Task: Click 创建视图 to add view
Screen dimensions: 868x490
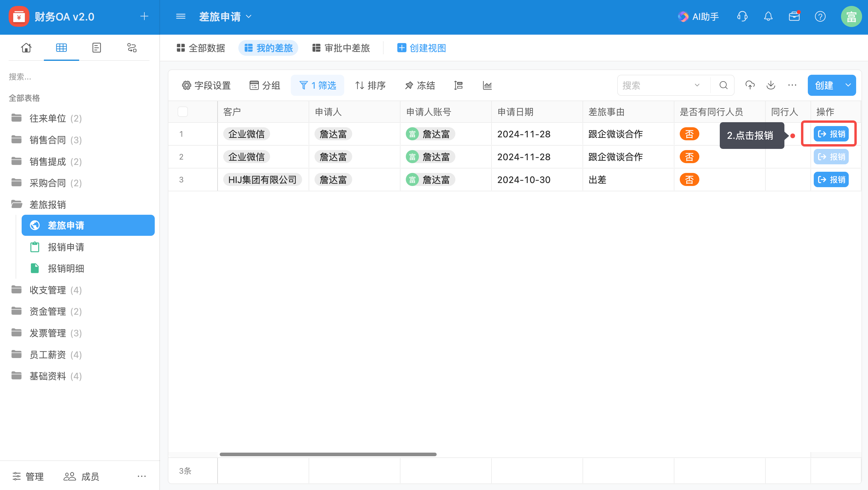Action: pyautogui.click(x=421, y=48)
